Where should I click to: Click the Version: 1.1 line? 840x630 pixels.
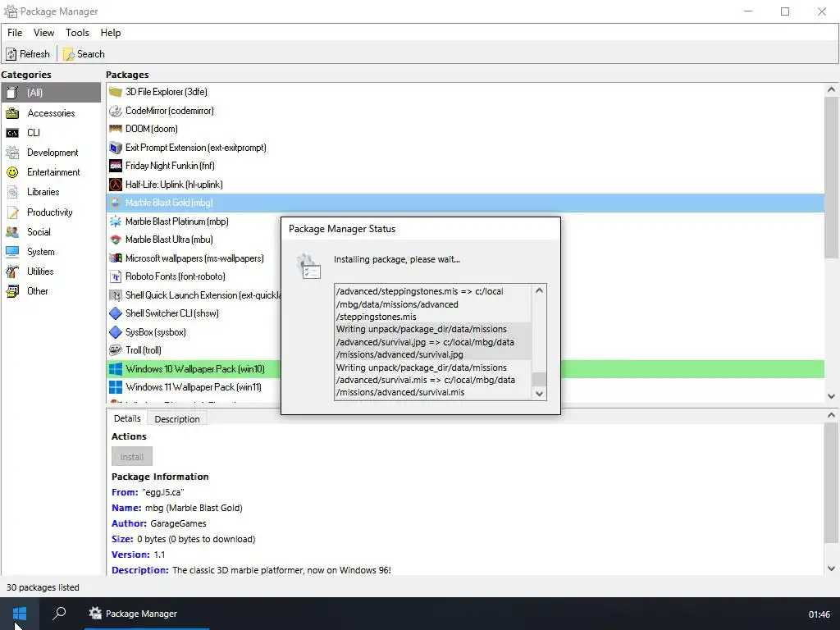[138, 555]
